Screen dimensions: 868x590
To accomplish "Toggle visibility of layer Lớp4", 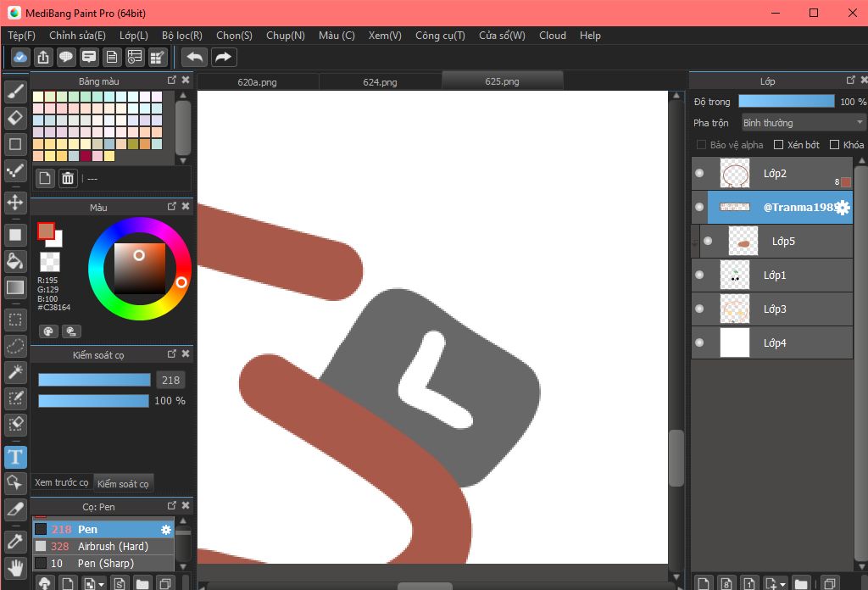I will pyautogui.click(x=699, y=342).
